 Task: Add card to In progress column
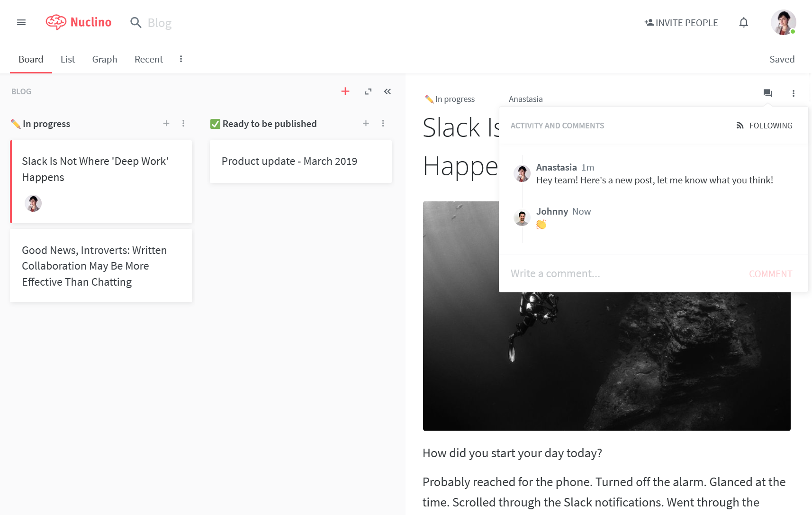[x=166, y=124]
